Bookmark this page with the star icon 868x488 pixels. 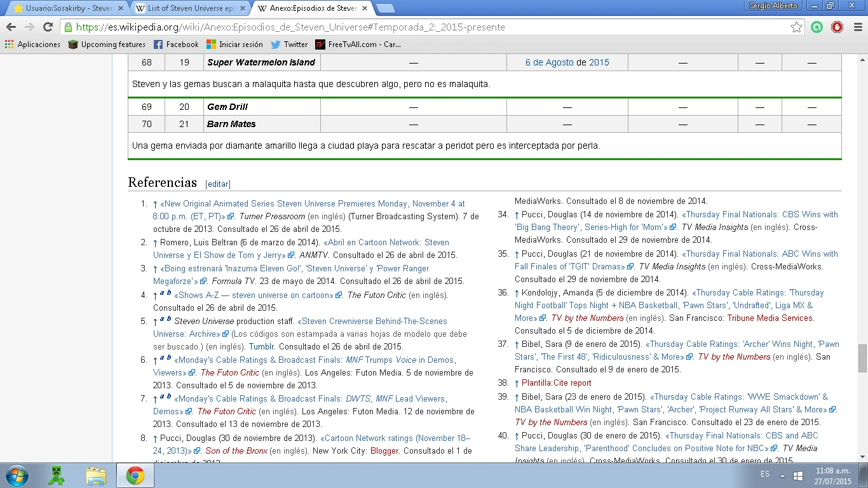pos(796,27)
